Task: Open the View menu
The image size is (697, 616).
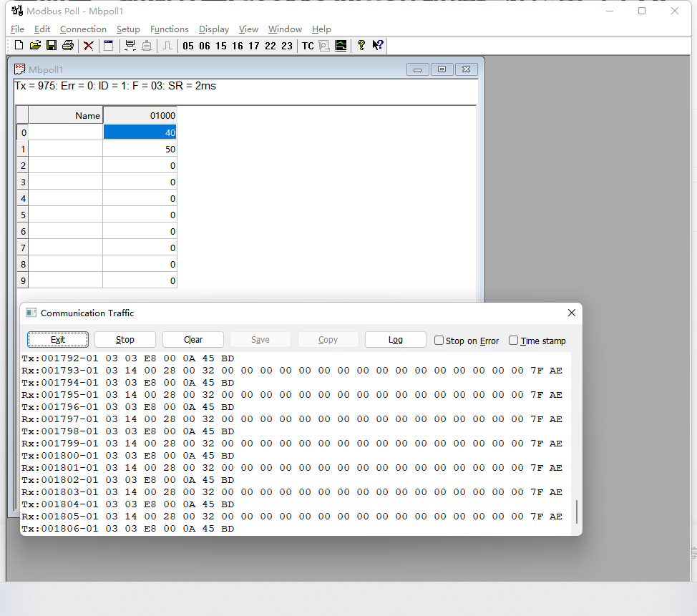Action: 248,29
